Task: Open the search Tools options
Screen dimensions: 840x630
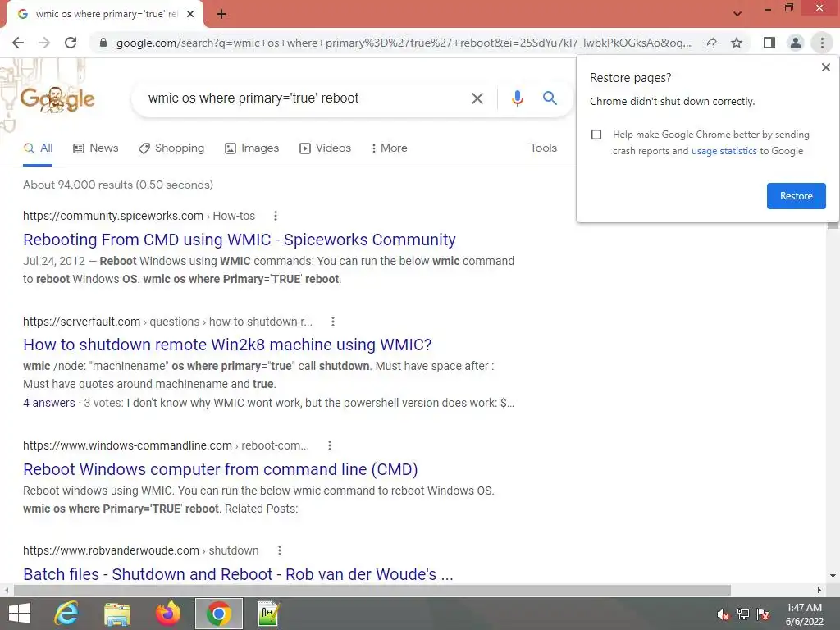Action: (543, 148)
